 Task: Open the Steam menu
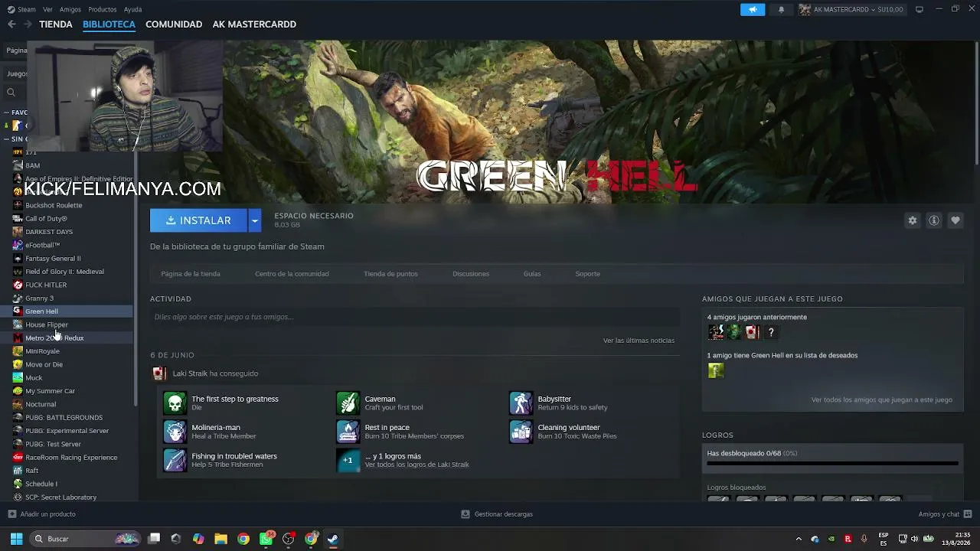[x=27, y=9]
